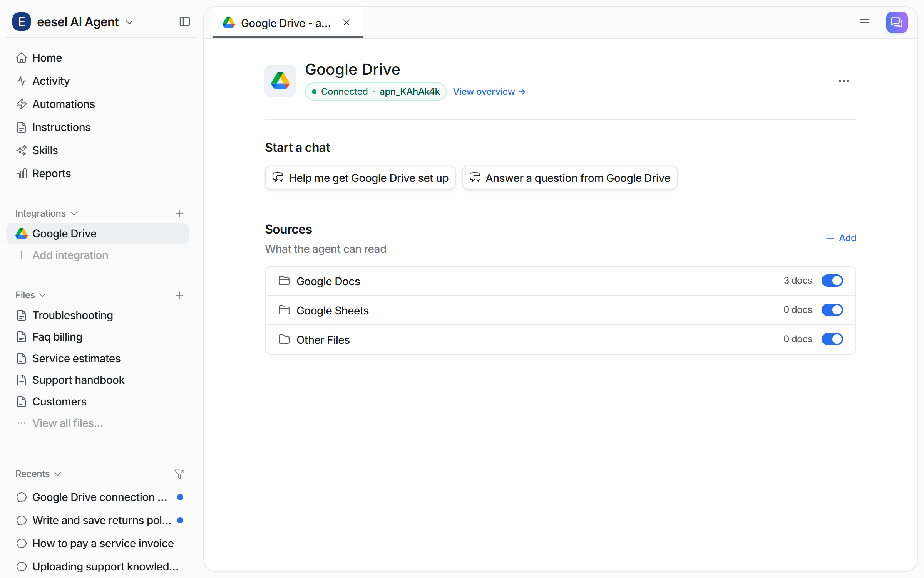Image resolution: width=924 pixels, height=578 pixels.
Task: Open Reports in sidebar
Action: [98, 173]
